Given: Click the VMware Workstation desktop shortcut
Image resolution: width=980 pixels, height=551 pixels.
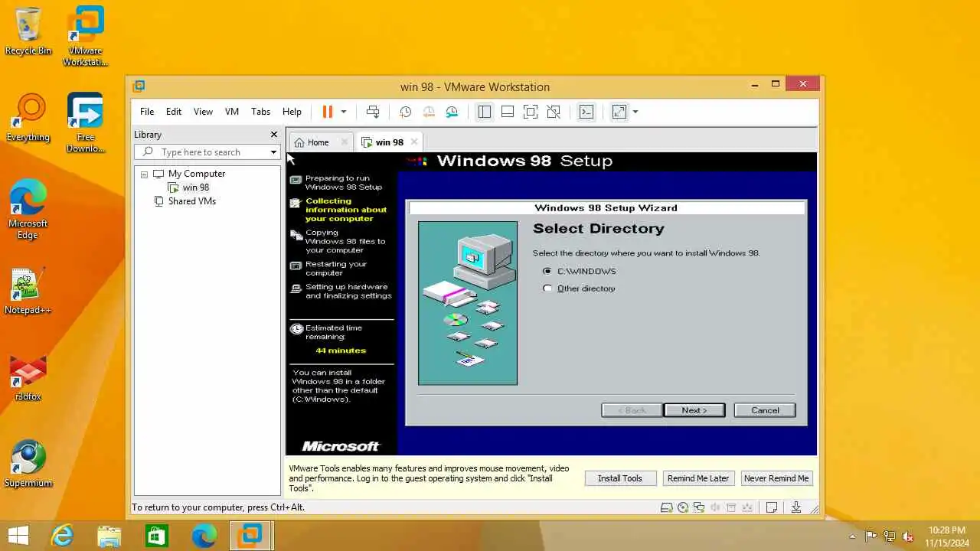Looking at the screenshot, I should pyautogui.click(x=85, y=37).
